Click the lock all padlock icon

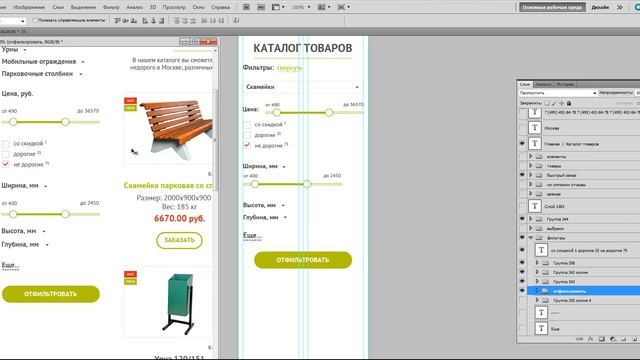point(569,103)
